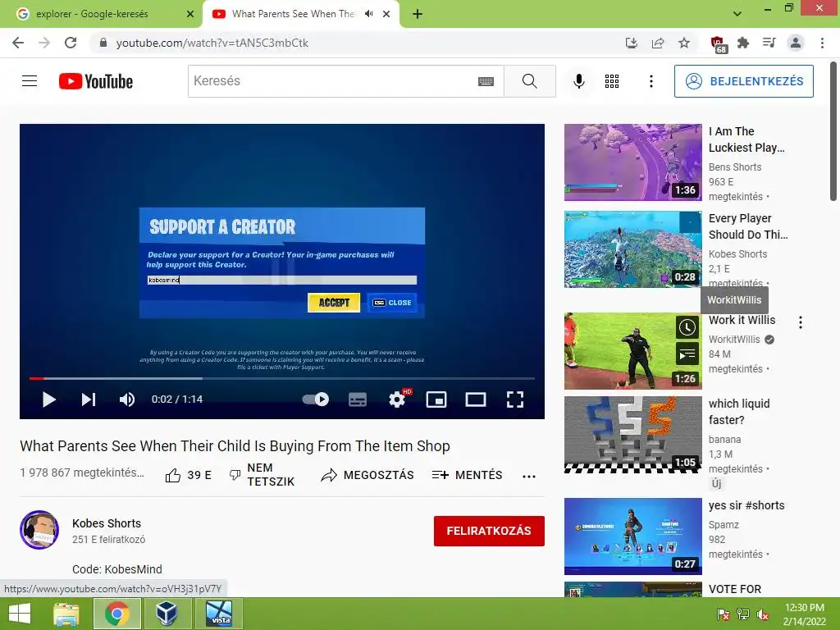The width and height of the screenshot is (840, 630).
Task: Open the Extensions puzzle icon
Action: coord(743,43)
